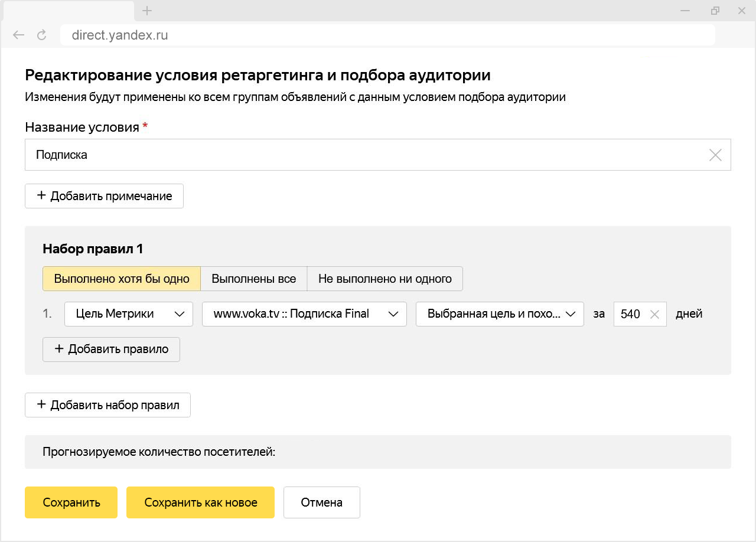The image size is (756, 542).
Task: Click the browser back arrow
Action: 19,35
